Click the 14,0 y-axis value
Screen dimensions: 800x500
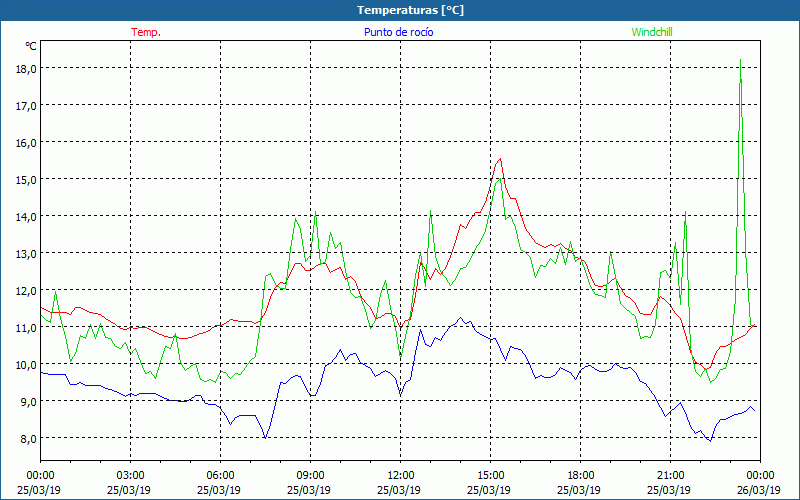click(27, 217)
